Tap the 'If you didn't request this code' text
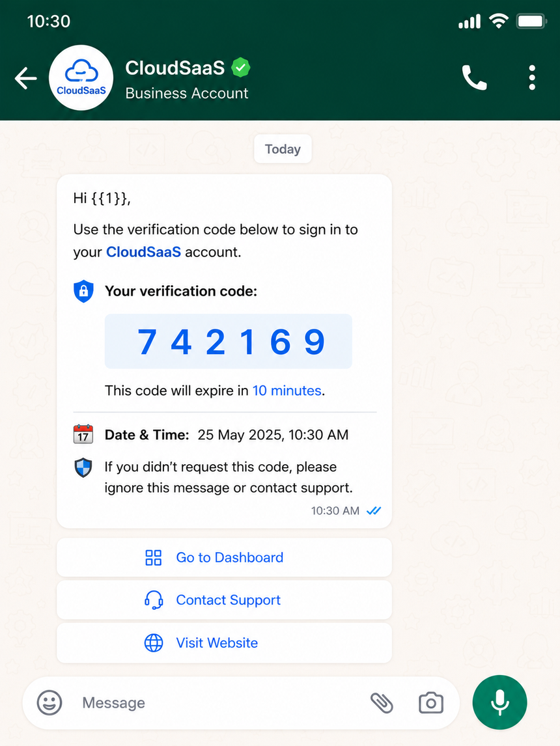 [229, 477]
